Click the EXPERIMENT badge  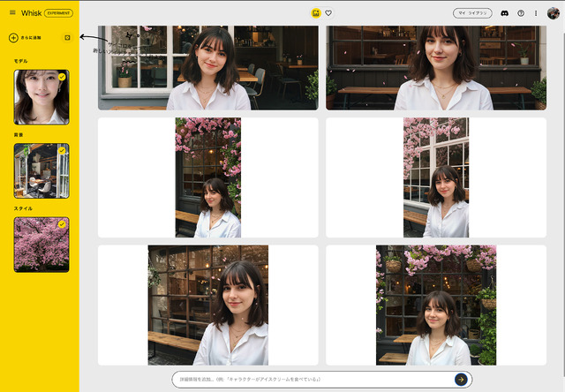pyautogui.click(x=58, y=13)
